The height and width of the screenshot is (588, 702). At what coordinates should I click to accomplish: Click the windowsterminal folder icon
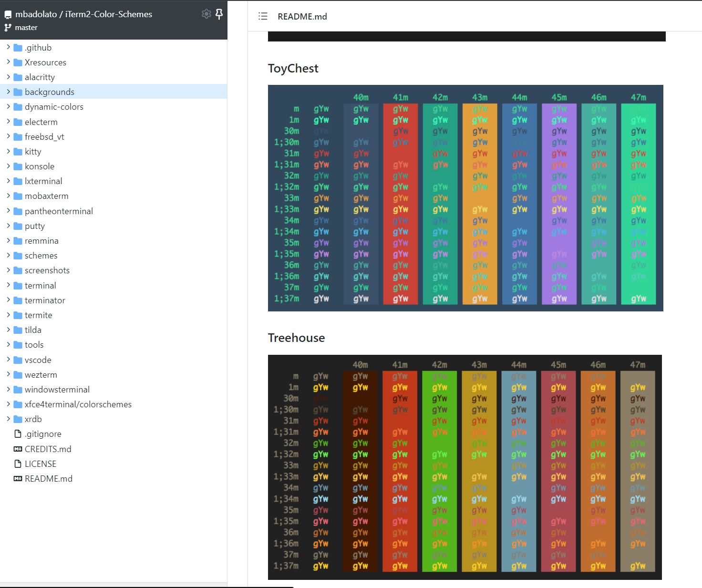pyautogui.click(x=18, y=390)
